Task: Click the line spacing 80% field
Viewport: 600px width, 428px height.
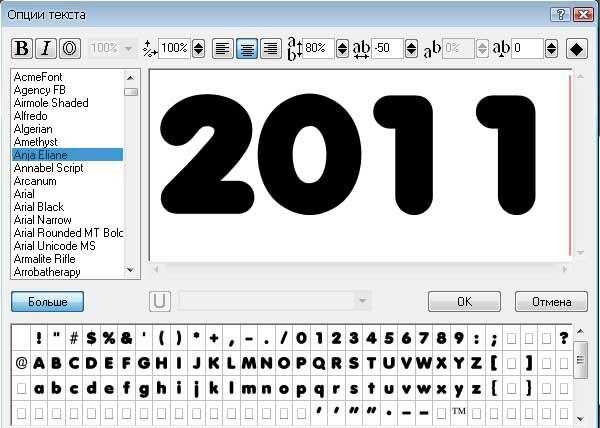Action: click(318, 49)
